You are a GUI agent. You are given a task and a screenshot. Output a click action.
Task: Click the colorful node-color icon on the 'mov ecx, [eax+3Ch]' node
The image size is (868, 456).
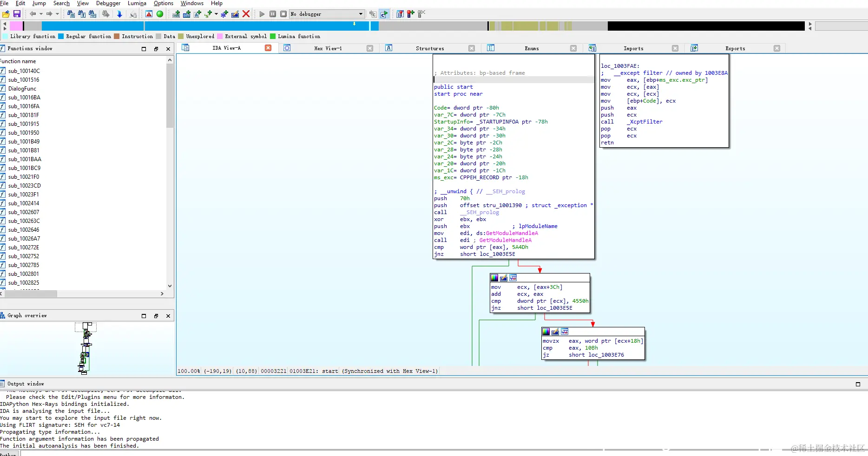[x=494, y=278]
